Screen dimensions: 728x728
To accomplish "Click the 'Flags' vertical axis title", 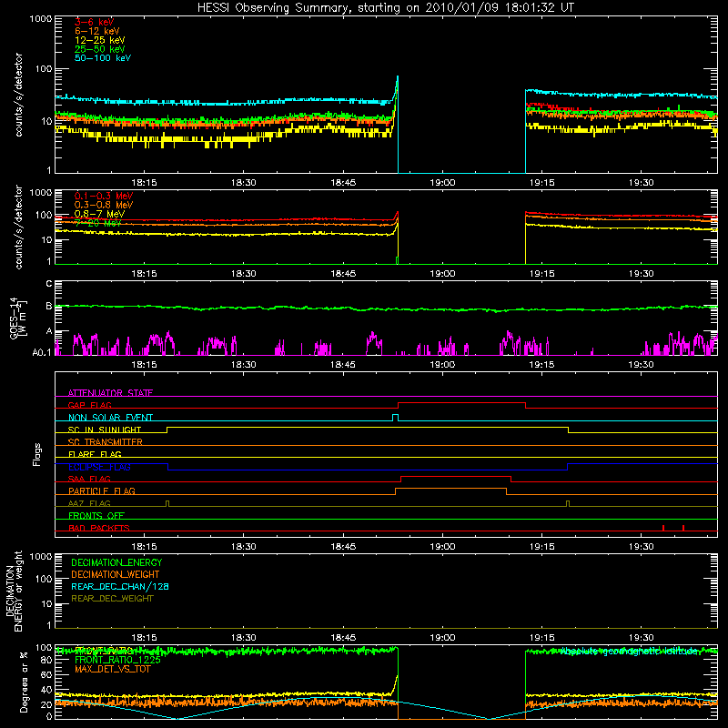I will pyautogui.click(x=36, y=454).
